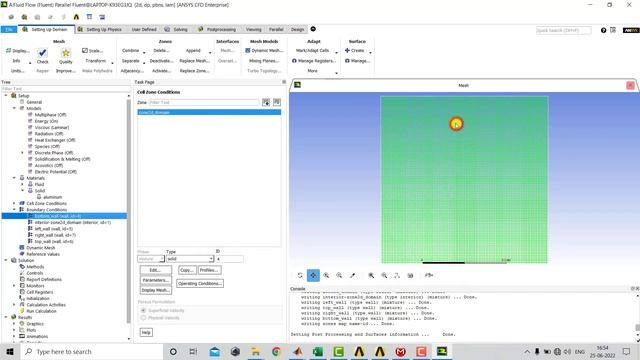Open the Type dropdown showing solid
This screenshot has height=360, width=640.
click(190, 259)
